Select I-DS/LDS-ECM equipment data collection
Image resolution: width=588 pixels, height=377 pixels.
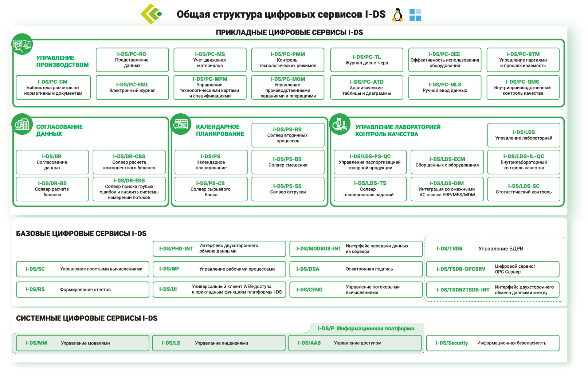(x=447, y=162)
